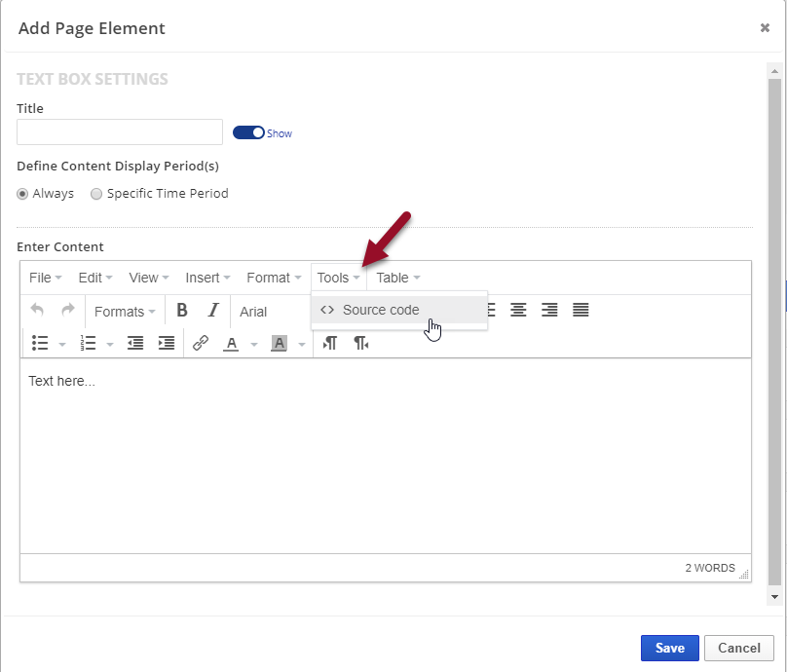Open the Insert menu

[207, 278]
